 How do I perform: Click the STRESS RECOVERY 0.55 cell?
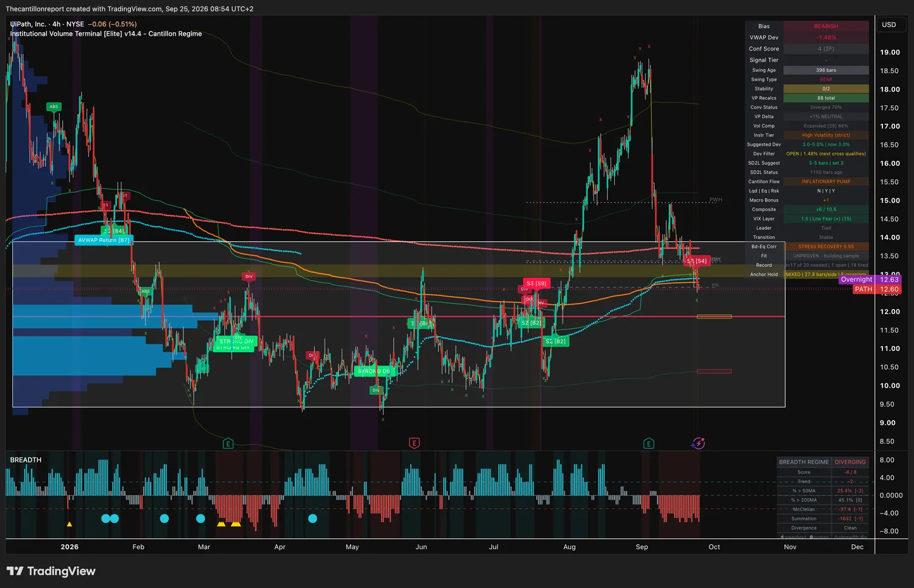(x=826, y=247)
